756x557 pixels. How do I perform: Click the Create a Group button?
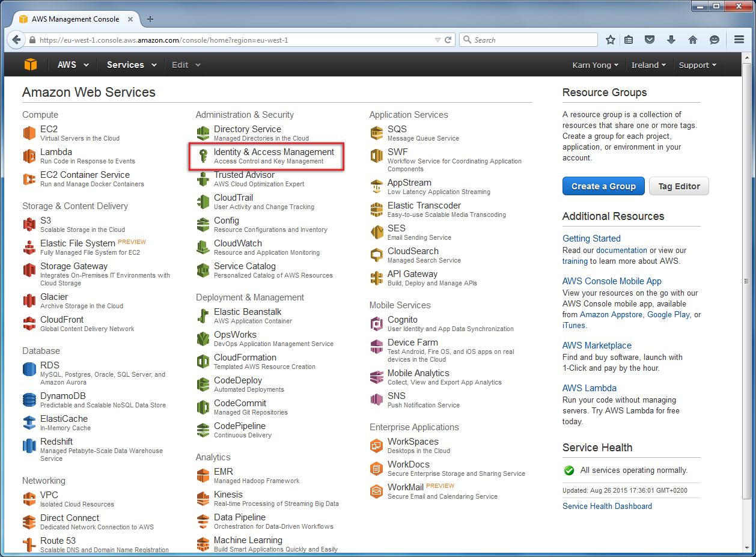603,186
